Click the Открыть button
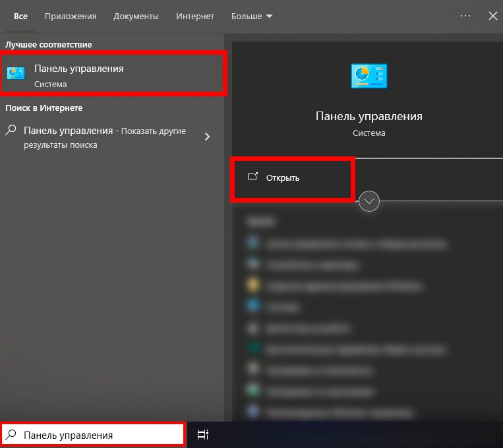Screen dimensions: 503x448 (283, 177)
